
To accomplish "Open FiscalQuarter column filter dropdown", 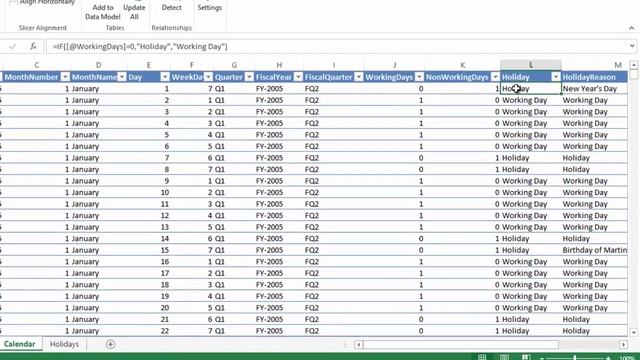I will pos(358,77).
